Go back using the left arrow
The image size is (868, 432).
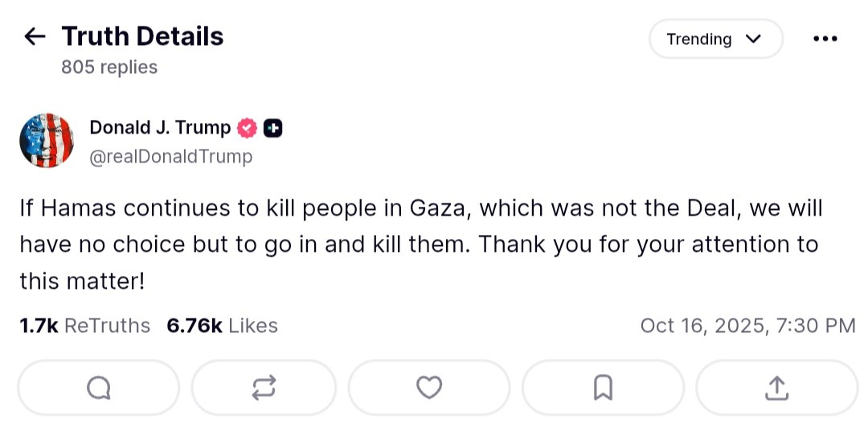(x=35, y=37)
